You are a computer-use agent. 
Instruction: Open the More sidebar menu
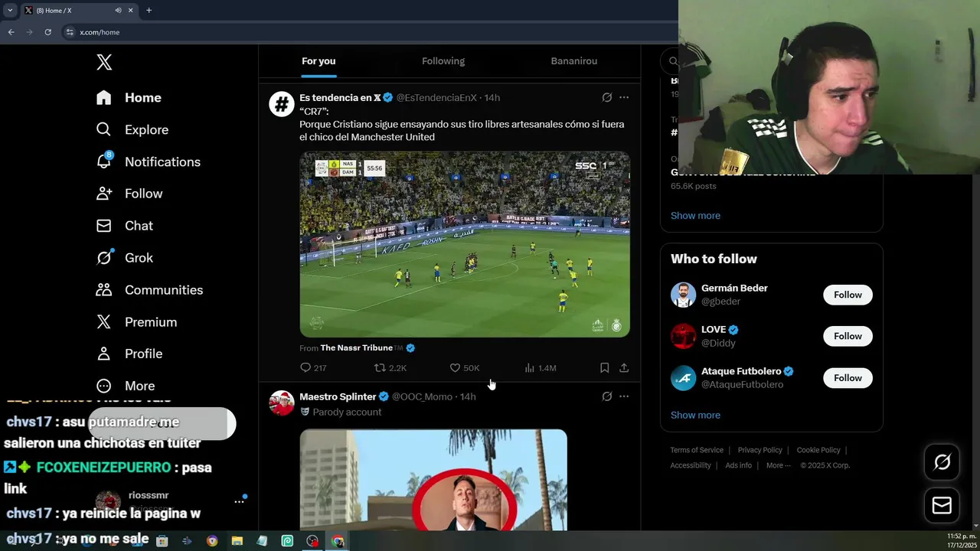coord(125,386)
